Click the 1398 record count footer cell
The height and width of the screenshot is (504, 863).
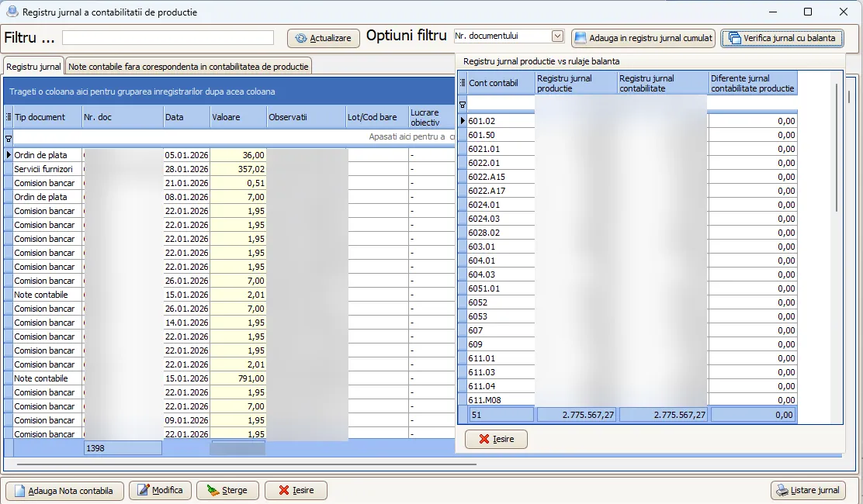tap(123, 448)
